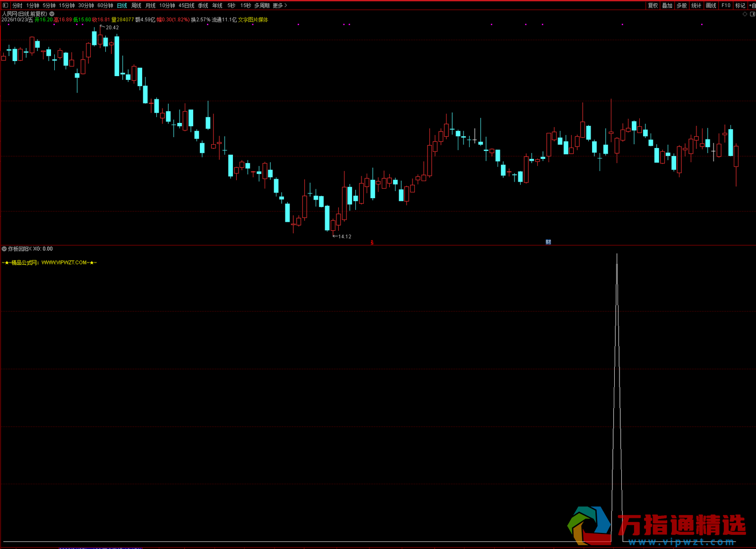This screenshot has height=549, width=756.
Task: Click the 14.12 low price label
Action: coord(345,236)
